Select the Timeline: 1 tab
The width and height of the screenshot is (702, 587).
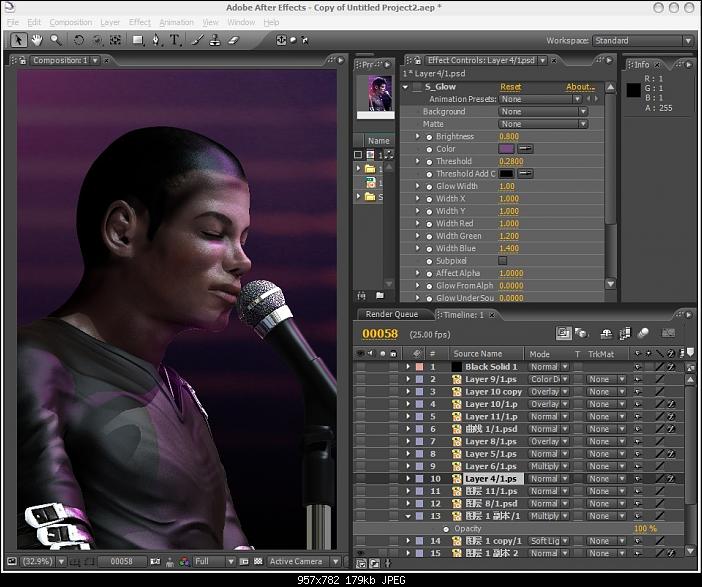pos(464,315)
